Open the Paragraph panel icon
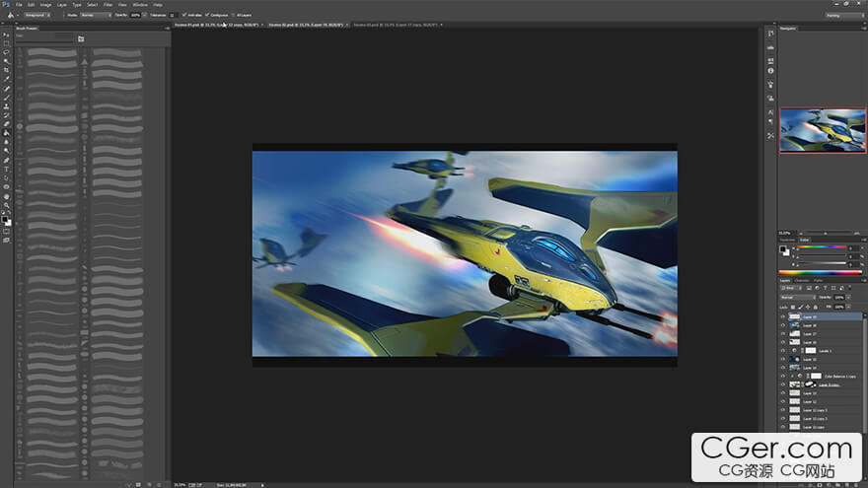868x488 pixels. pos(770,121)
